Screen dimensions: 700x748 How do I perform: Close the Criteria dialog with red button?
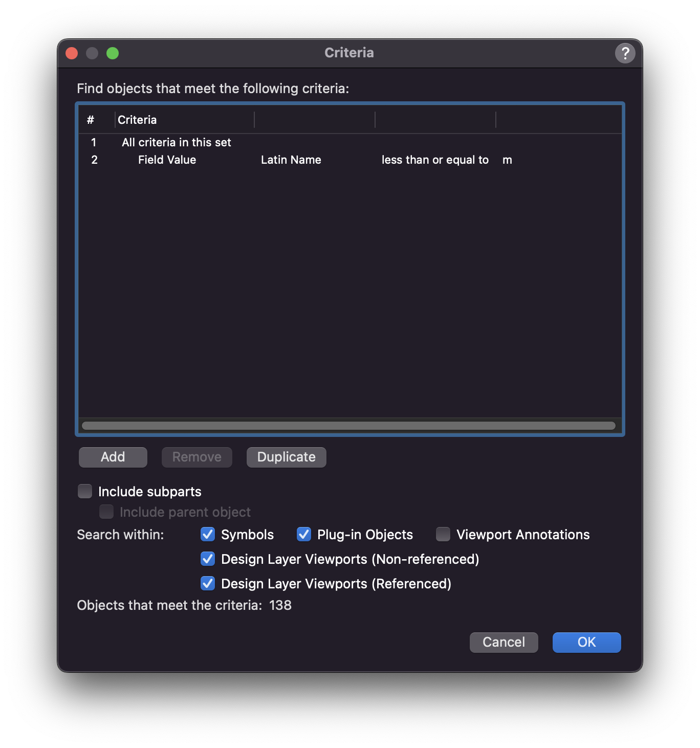[72, 53]
